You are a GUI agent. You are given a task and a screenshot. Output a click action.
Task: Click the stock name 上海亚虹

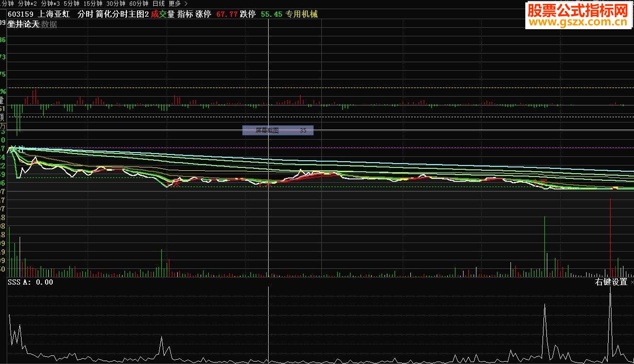pyautogui.click(x=54, y=14)
